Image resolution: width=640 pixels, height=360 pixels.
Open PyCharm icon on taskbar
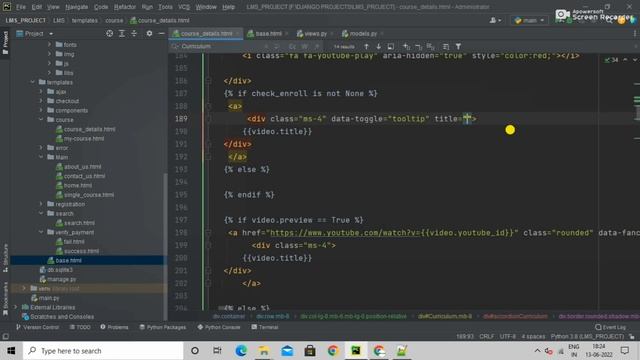[x=356, y=351]
